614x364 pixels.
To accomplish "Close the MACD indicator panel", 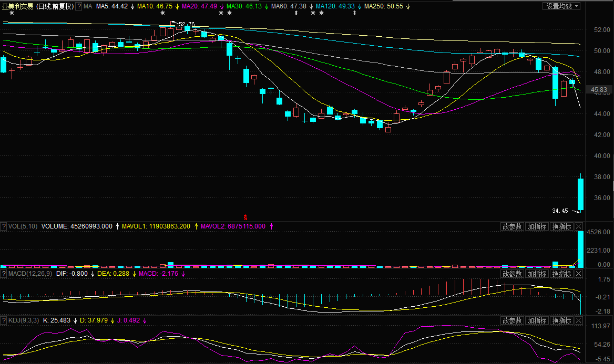I will pyautogui.click(x=579, y=274).
